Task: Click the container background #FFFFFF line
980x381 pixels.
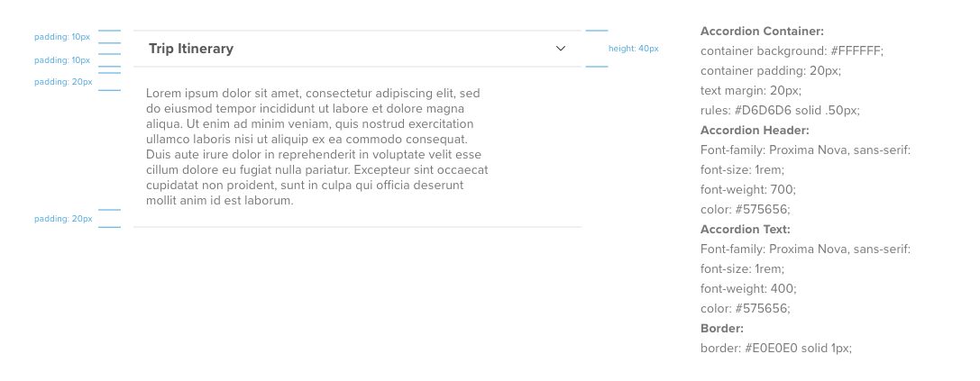Action: tap(792, 50)
